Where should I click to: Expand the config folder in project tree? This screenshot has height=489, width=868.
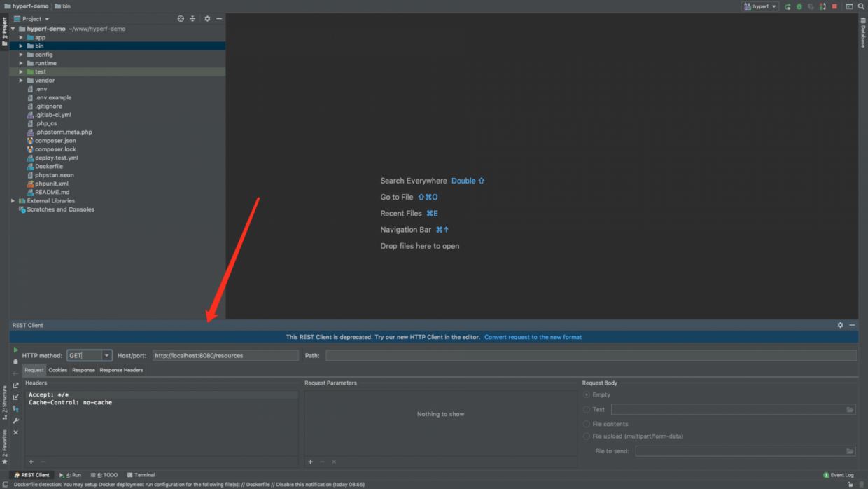pos(21,55)
